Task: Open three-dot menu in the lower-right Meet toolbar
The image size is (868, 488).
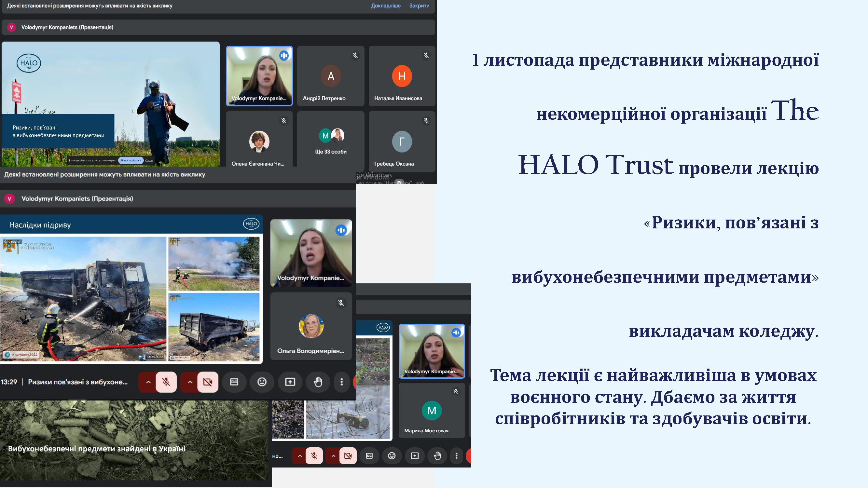Action: pyautogui.click(x=457, y=456)
